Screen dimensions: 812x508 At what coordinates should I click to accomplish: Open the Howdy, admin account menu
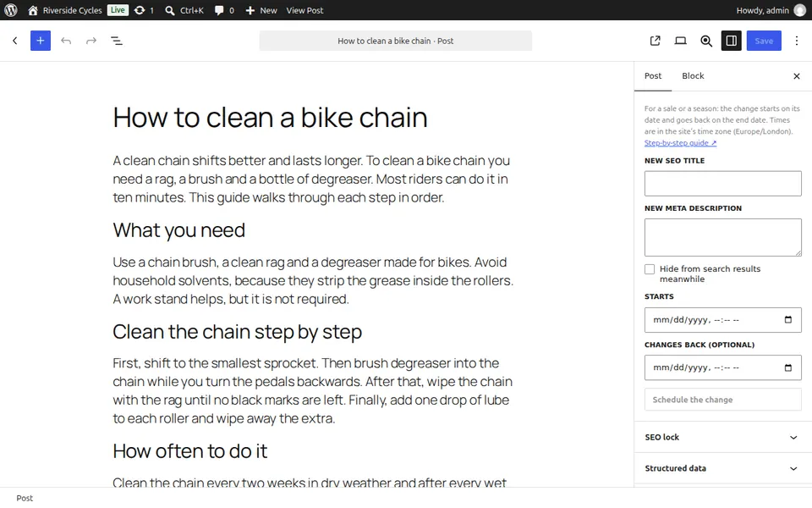tap(771, 10)
